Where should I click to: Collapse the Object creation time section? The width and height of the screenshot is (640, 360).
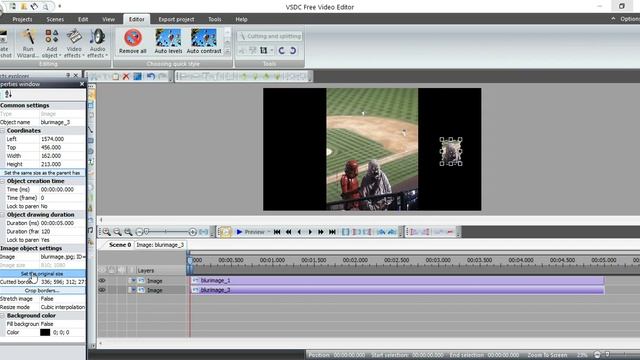pos(3,181)
